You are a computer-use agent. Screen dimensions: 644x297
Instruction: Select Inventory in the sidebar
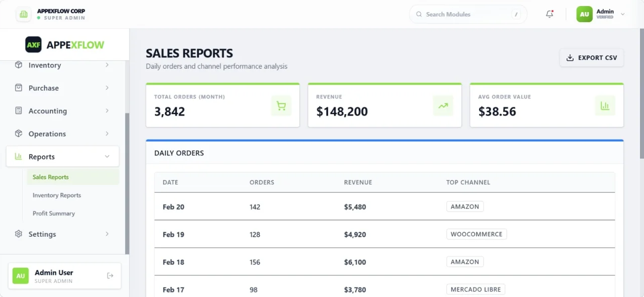[62, 65]
